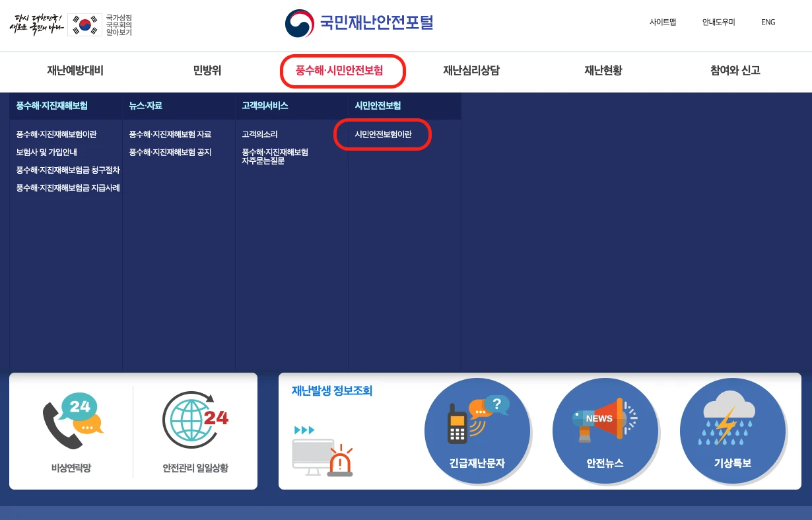
Task: Click the 고객의소리 customer voice link
Action: (261, 134)
